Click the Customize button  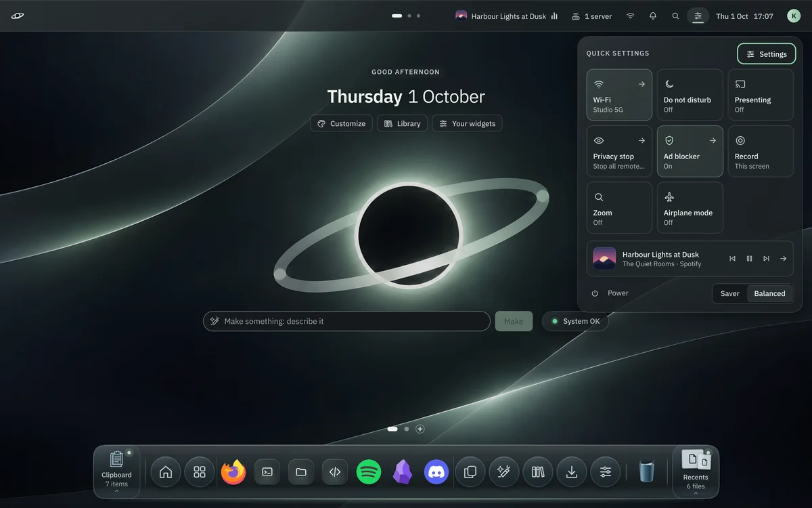342,123
